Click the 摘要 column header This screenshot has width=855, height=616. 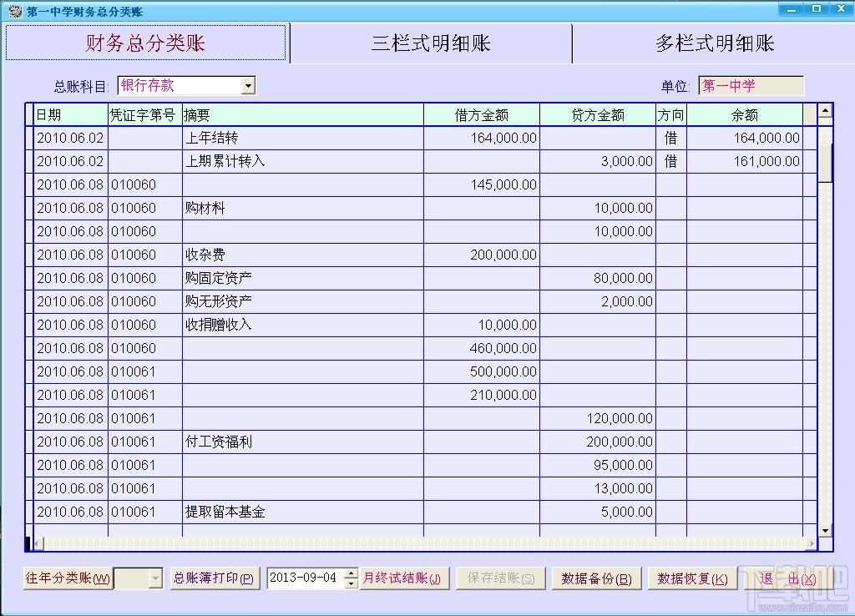pyautogui.click(x=303, y=115)
